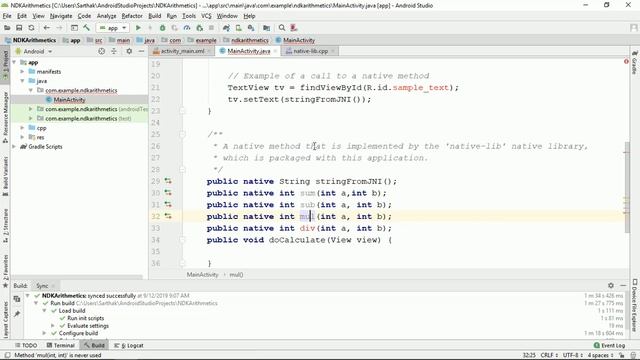Open the Event Log
Image resolution: width=640 pixels, height=360 pixels.
tap(609, 345)
